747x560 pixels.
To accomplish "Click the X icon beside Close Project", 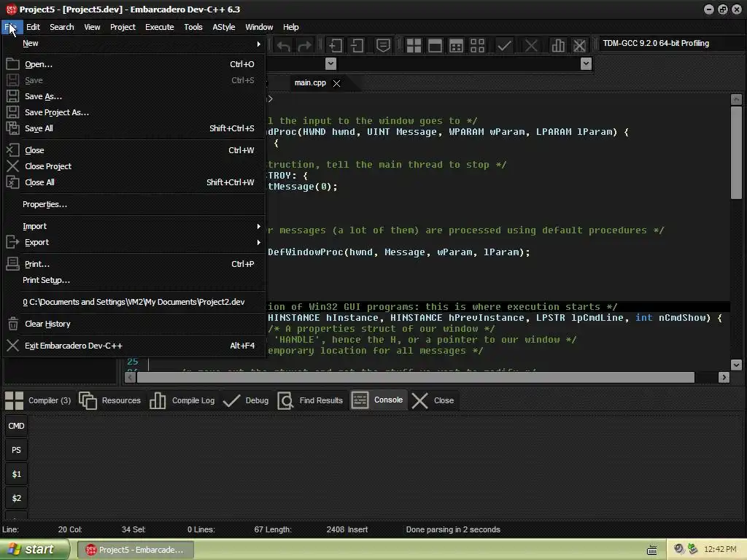I will 13,166.
